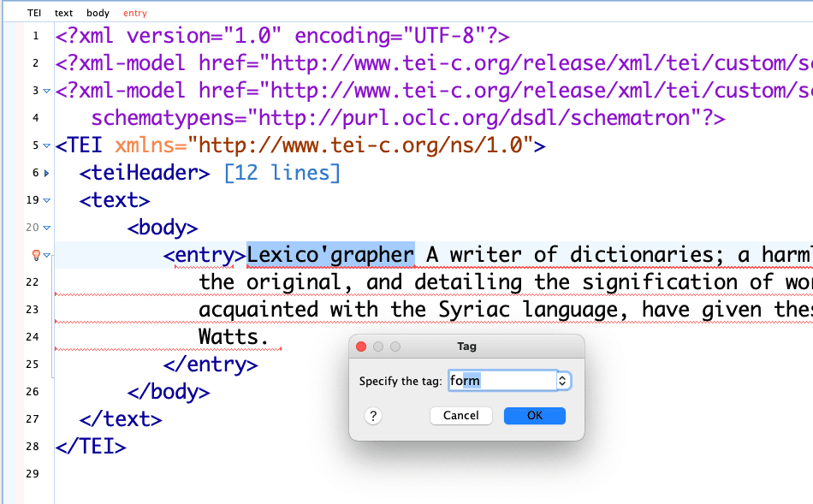Click the highlighted Lexico'grapher text
This screenshot has height=504, width=813.
[330, 255]
